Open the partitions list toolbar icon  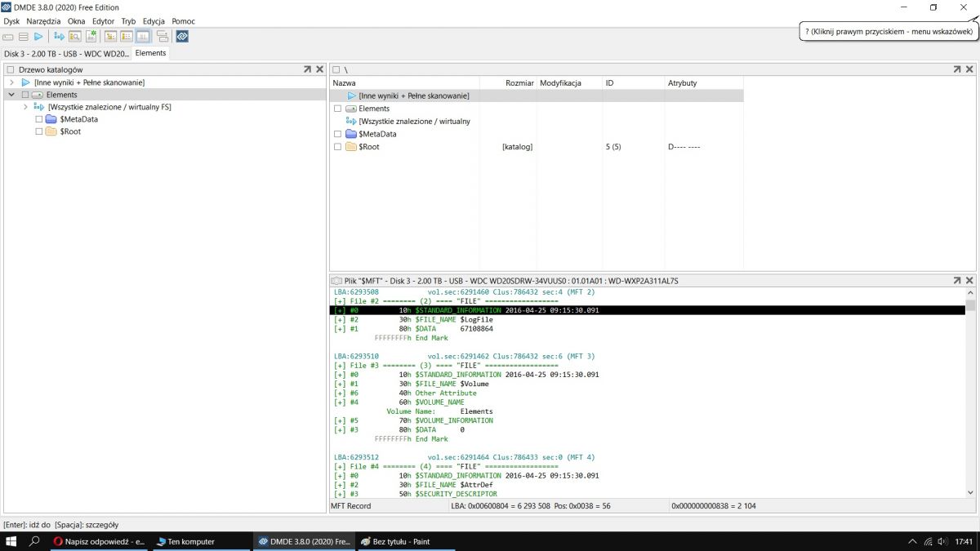tap(24, 37)
